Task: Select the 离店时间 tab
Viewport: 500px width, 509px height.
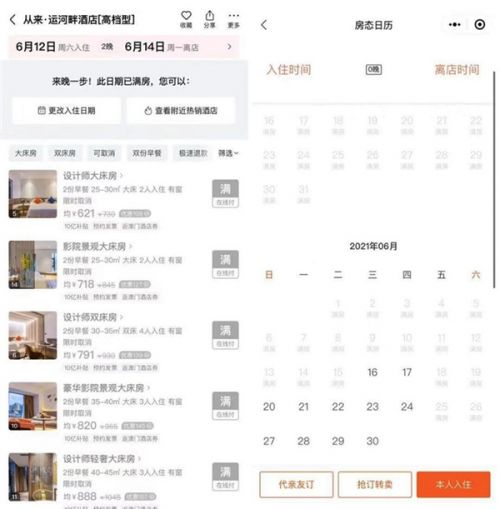Action: pyautogui.click(x=457, y=70)
